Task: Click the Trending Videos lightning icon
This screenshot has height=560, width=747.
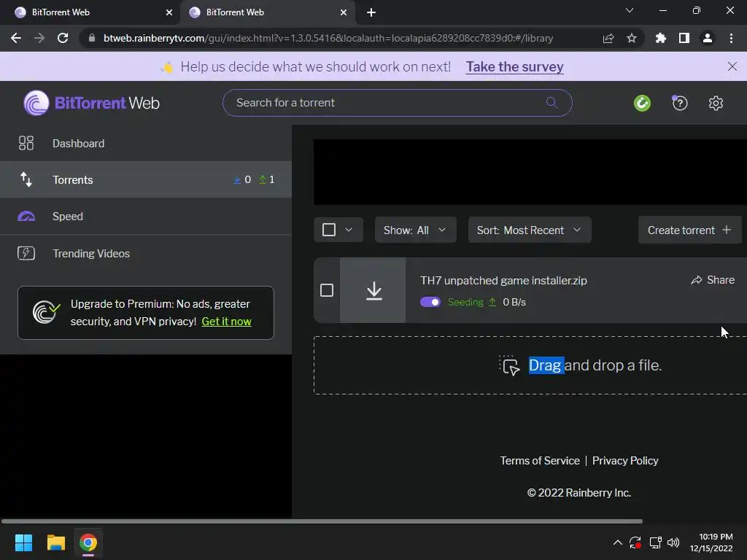Action: 26,253
